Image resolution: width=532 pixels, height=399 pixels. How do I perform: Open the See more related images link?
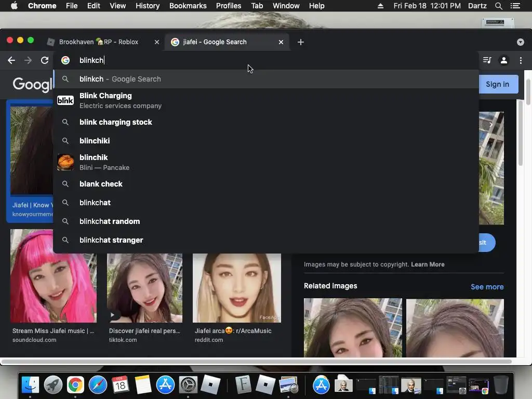pos(487,287)
